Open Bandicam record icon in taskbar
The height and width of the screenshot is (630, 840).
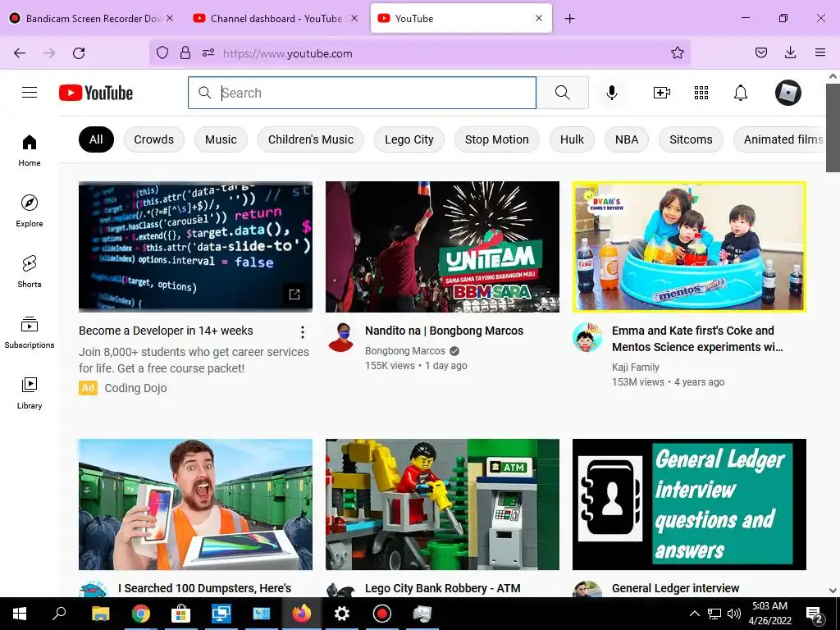pyautogui.click(x=382, y=614)
